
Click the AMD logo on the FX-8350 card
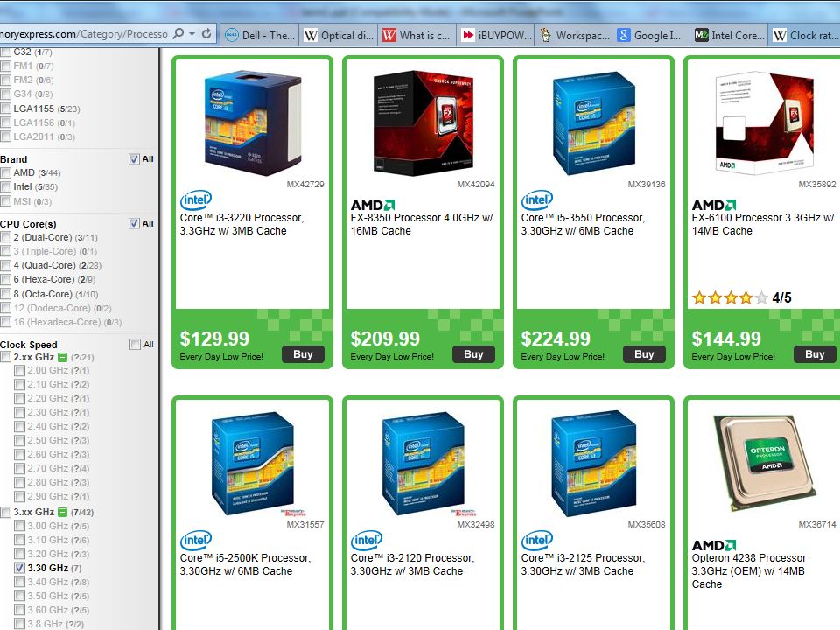coord(373,205)
